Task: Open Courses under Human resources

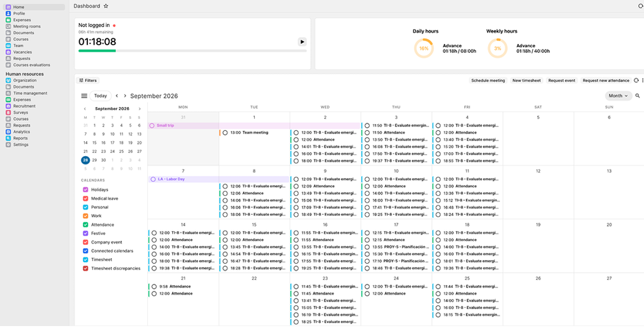Action: 21,119
